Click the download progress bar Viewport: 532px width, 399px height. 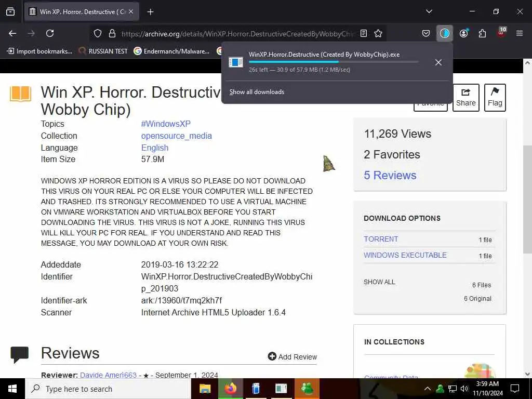[334, 62]
